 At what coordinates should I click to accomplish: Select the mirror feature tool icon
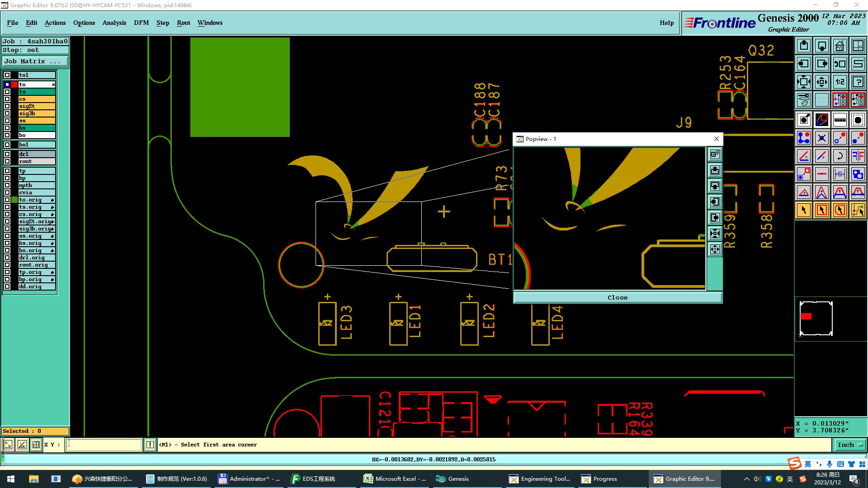[858, 156]
